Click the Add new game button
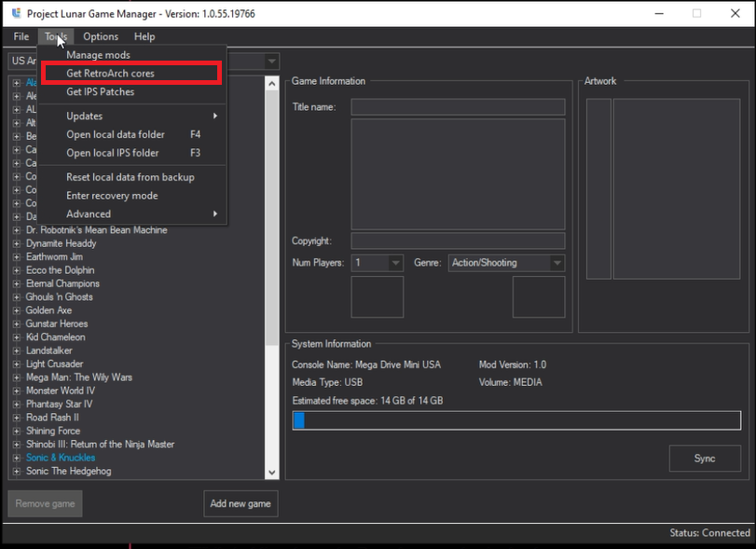The width and height of the screenshot is (756, 549). [x=241, y=503]
